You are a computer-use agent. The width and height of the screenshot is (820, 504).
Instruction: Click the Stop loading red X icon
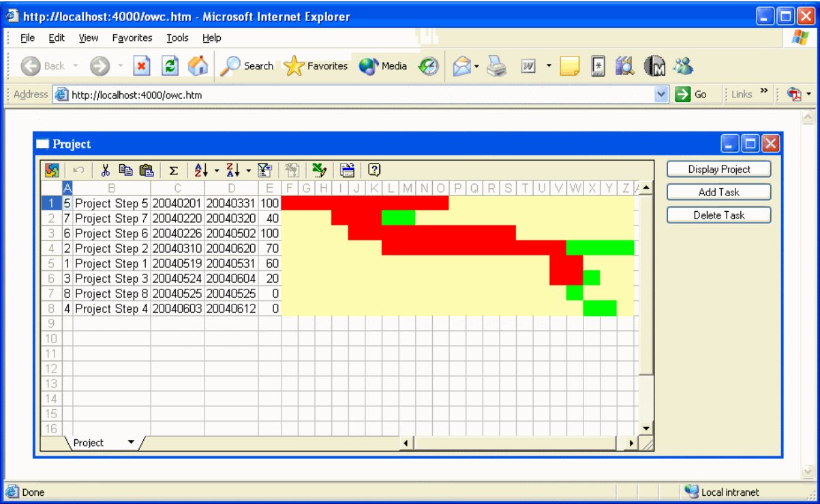pos(142,66)
